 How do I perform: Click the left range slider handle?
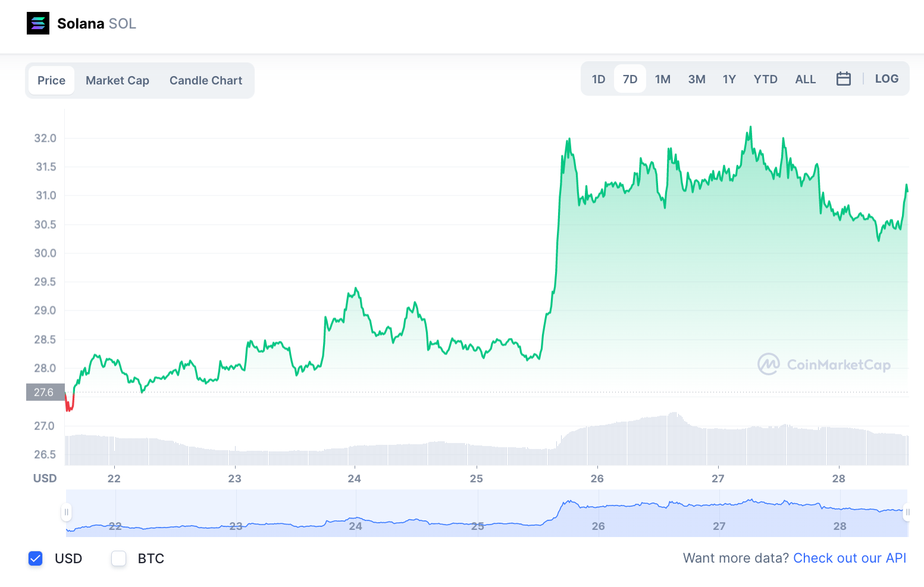67,512
